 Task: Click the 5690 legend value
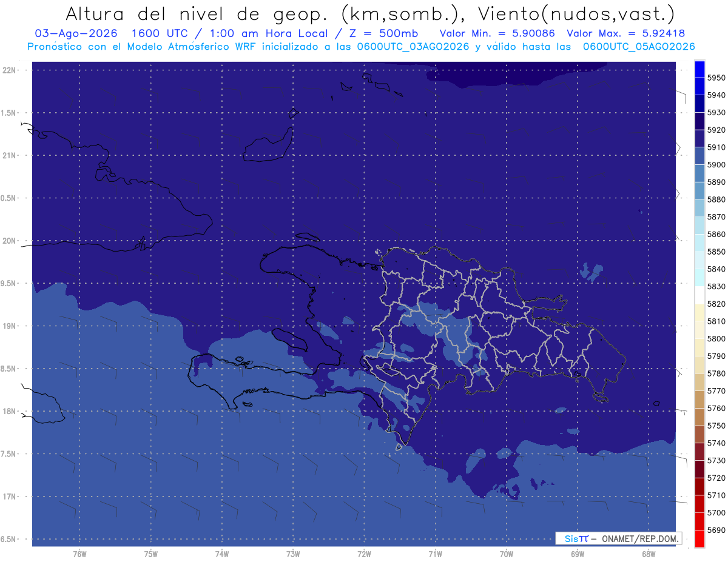(716, 530)
